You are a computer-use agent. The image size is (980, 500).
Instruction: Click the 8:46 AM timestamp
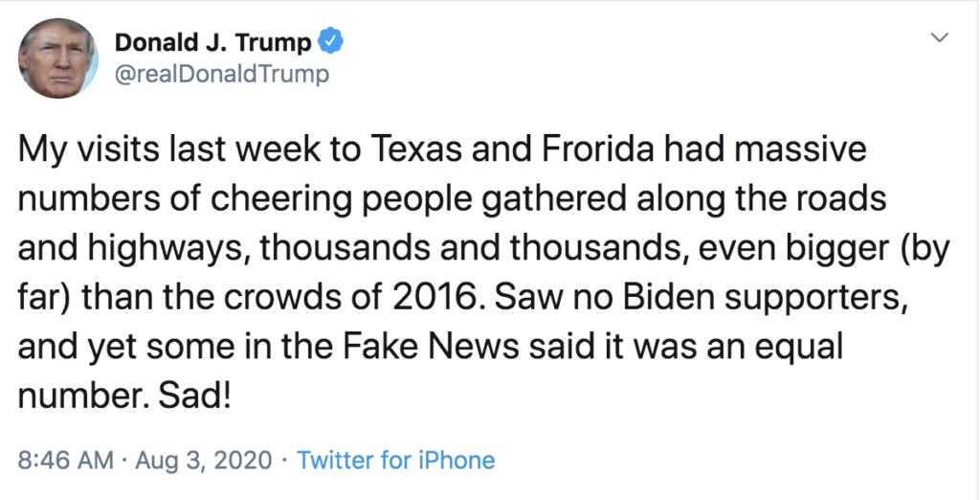[66, 460]
